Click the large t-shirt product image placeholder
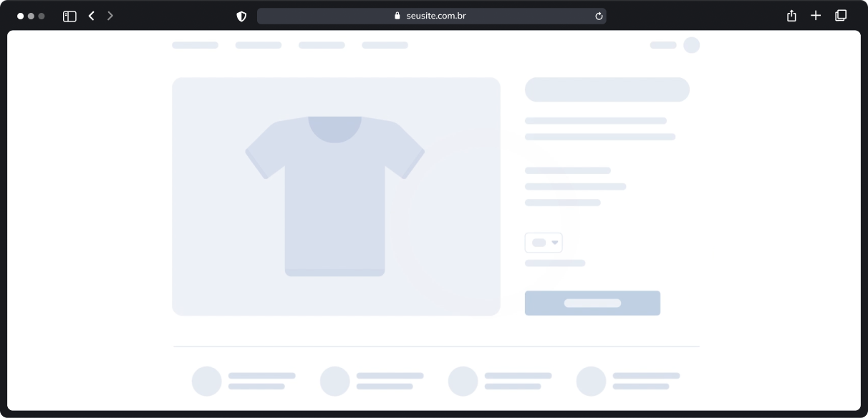The height and width of the screenshot is (418, 868). click(336, 196)
